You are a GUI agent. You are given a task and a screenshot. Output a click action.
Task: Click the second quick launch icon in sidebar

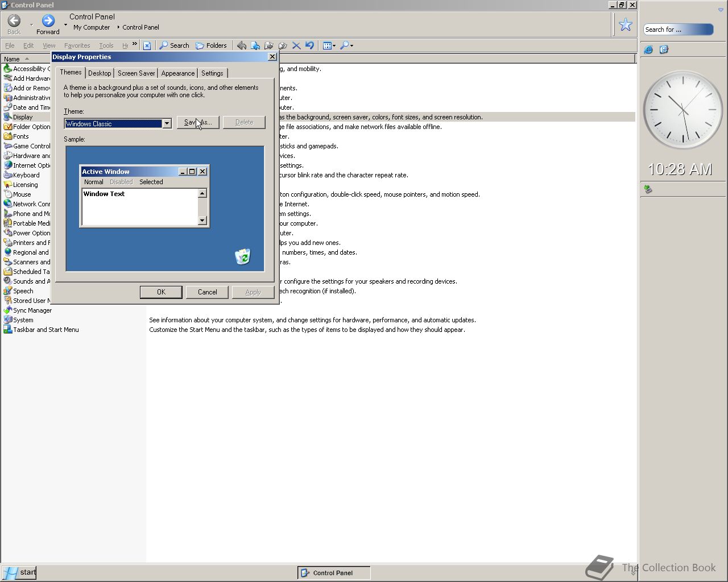[x=664, y=50]
